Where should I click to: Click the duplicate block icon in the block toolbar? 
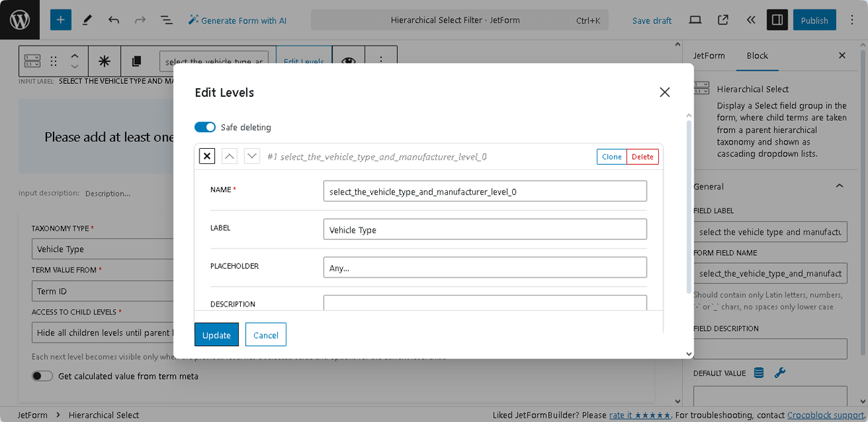point(137,61)
